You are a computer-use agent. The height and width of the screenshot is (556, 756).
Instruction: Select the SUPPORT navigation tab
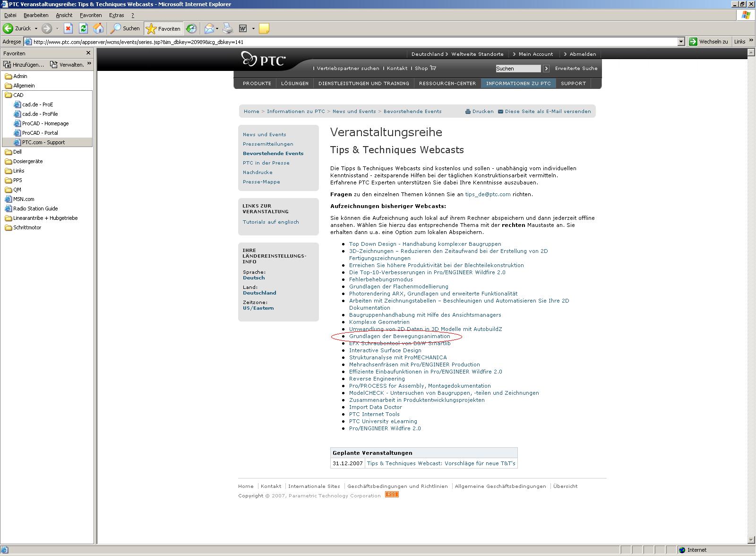pyautogui.click(x=573, y=83)
